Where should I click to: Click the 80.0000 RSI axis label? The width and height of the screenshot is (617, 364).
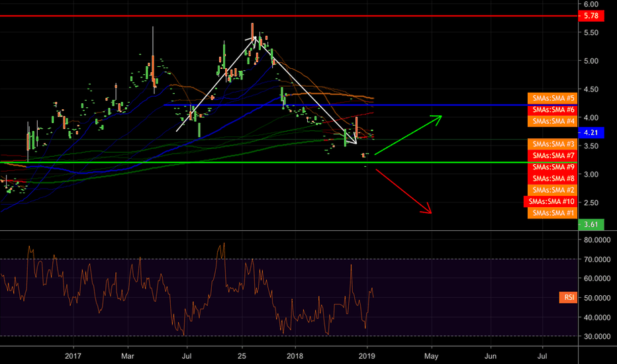pyautogui.click(x=597, y=240)
